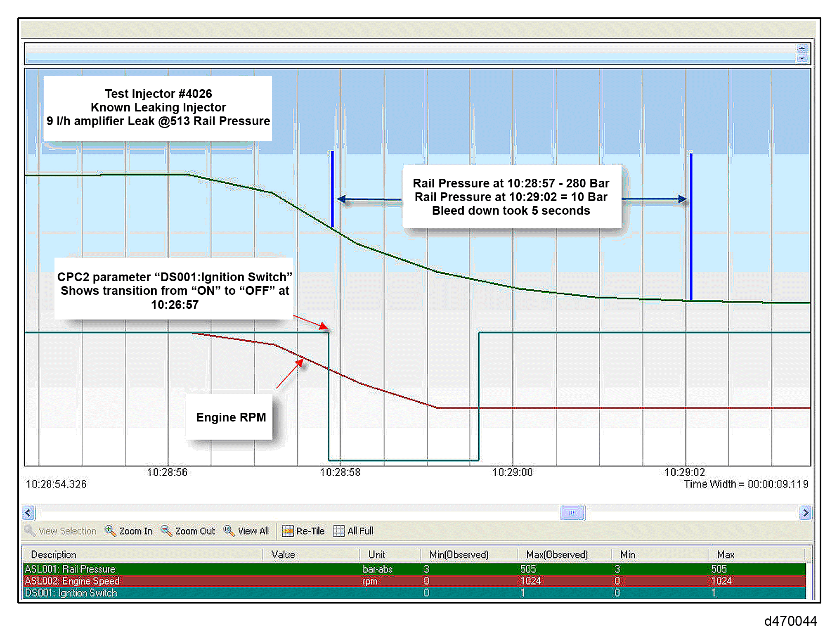Click the right blue cursor marker line
837x644 pixels.
pyautogui.click(x=691, y=248)
